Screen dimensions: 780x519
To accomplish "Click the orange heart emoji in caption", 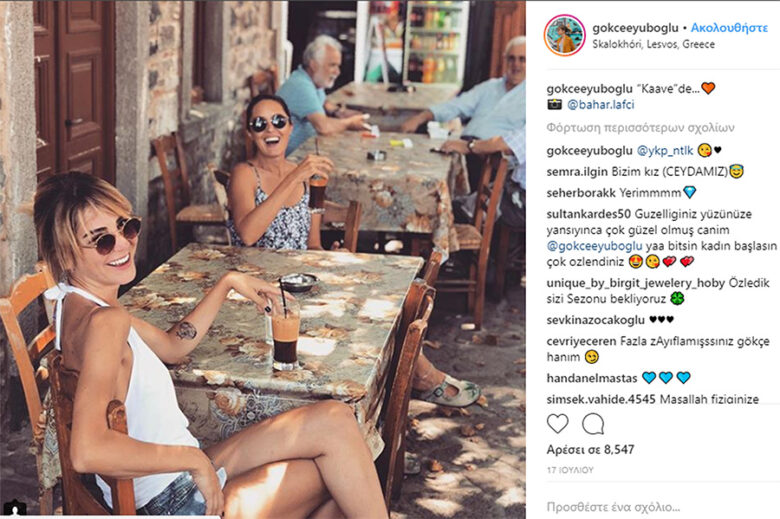I will 708,88.
